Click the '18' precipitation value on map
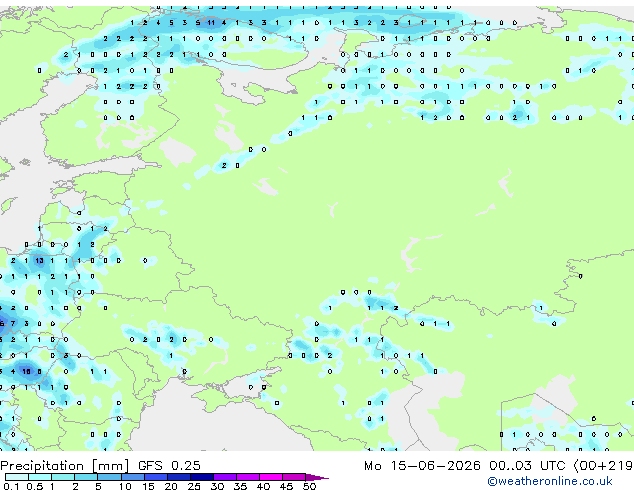The width and height of the screenshot is (634, 490). tap(26, 371)
